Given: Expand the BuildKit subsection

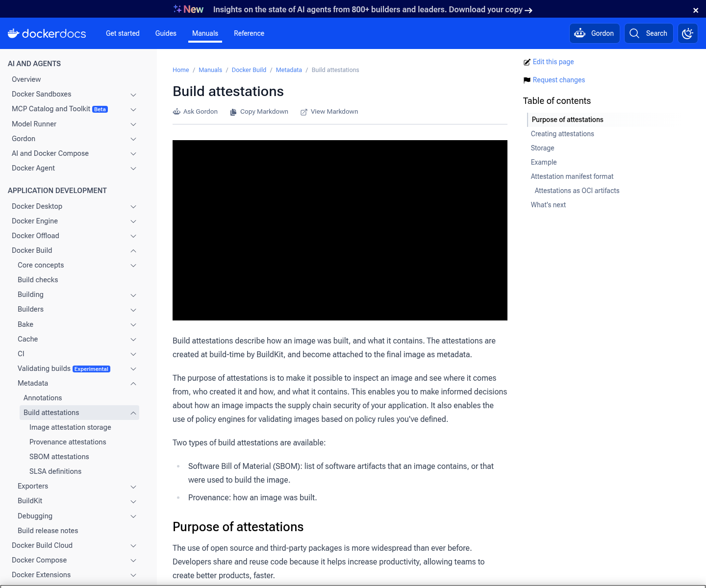Looking at the screenshot, I should coord(133,502).
